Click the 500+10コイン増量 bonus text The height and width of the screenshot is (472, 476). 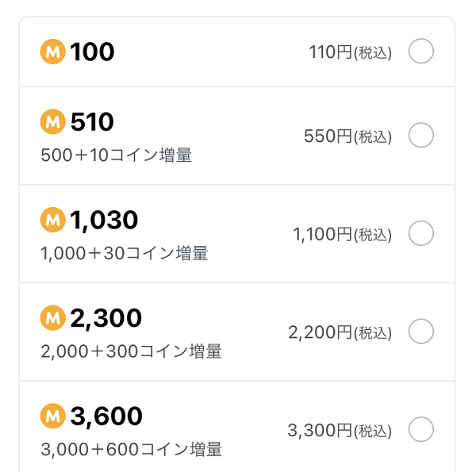point(117,155)
